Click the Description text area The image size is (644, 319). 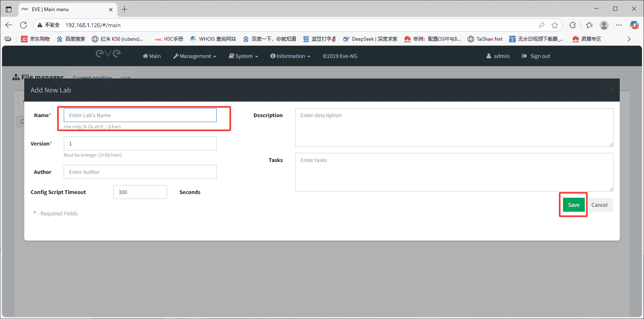[454, 127]
